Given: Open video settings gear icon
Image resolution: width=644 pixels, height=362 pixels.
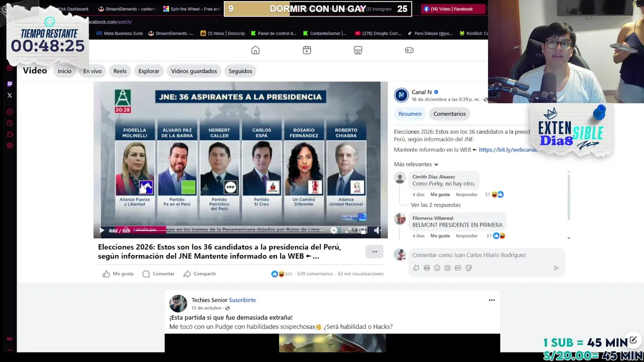Looking at the screenshot, I should 334,230.
